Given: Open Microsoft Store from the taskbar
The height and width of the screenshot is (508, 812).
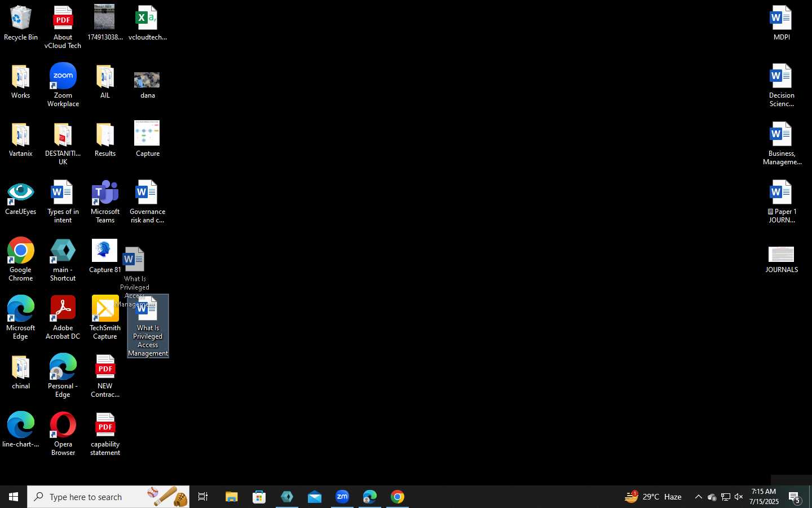Looking at the screenshot, I should (x=259, y=497).
